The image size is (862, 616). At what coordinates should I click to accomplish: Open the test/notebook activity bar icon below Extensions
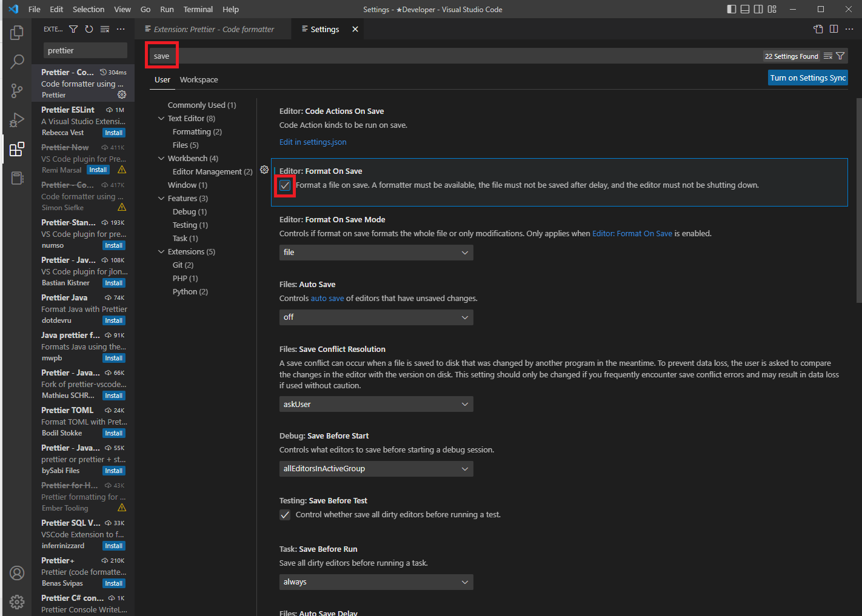pyautogui.click(x=17, y=178)
